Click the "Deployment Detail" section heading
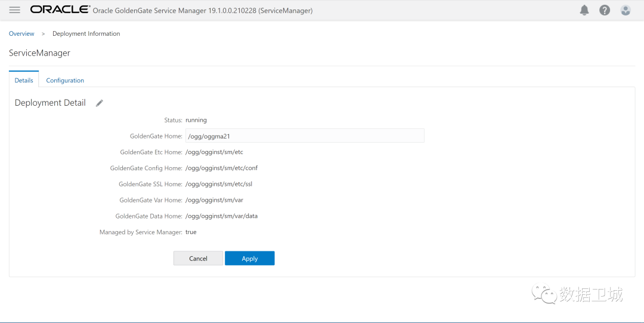Viewport: 644px width, 323px height. point(50,103)
